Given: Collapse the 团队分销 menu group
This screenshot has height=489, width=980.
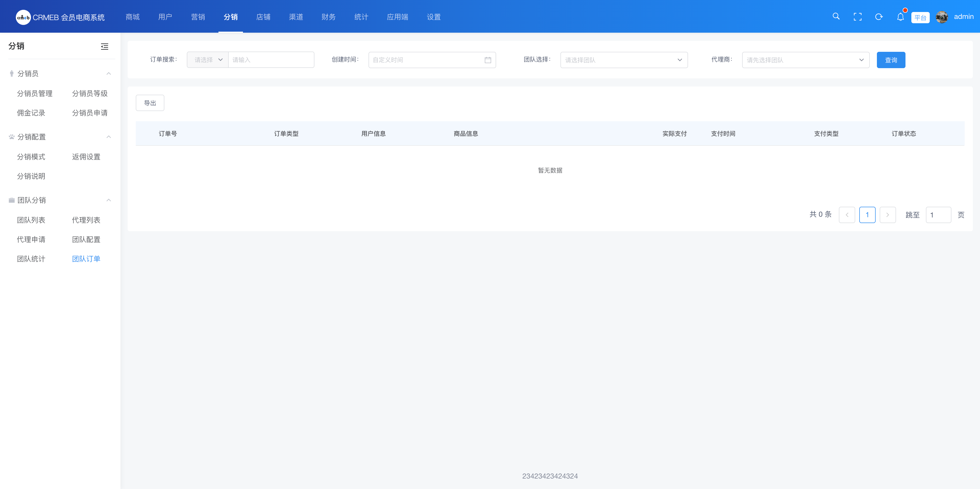Looking at the screenshot, I should (109, 200).
